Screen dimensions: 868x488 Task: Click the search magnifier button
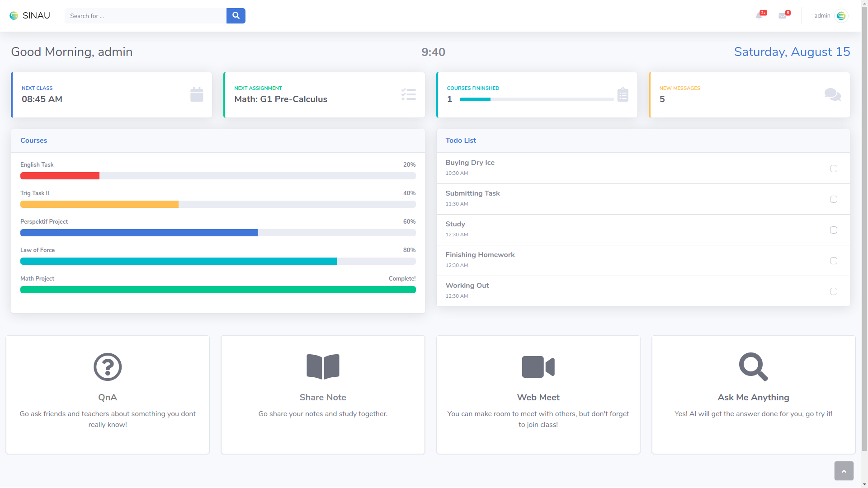[236, 16]
